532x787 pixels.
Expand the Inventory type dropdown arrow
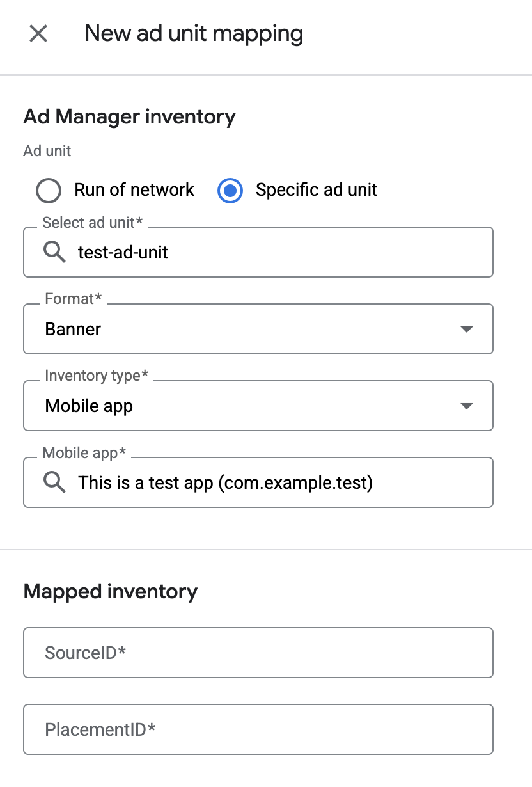click(467, 406)
